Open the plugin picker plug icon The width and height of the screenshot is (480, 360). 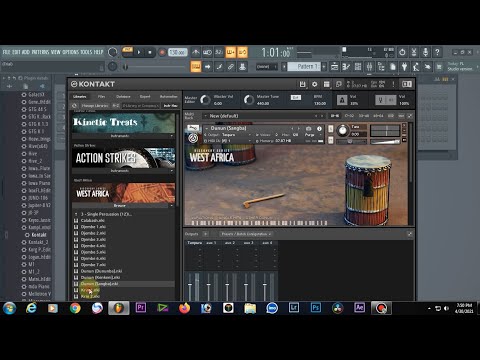pos(404,67)
